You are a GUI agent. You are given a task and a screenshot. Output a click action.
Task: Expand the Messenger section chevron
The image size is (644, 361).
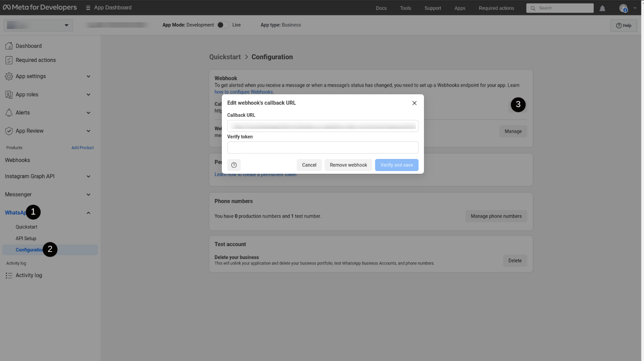(88, 194)
